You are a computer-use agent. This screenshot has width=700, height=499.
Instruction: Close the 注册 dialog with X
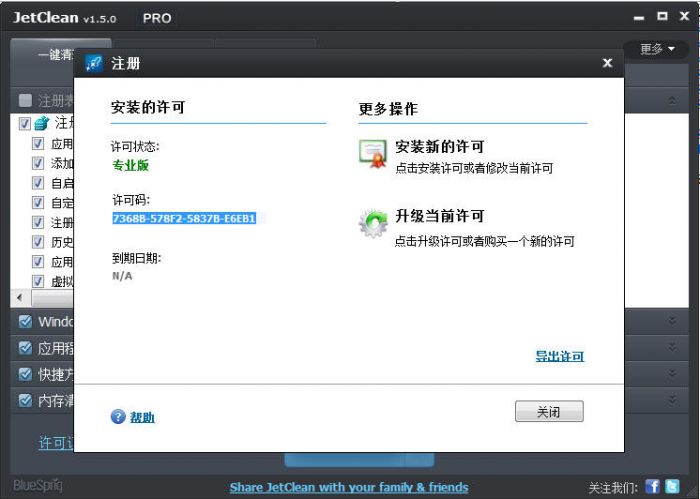point(607,63)
